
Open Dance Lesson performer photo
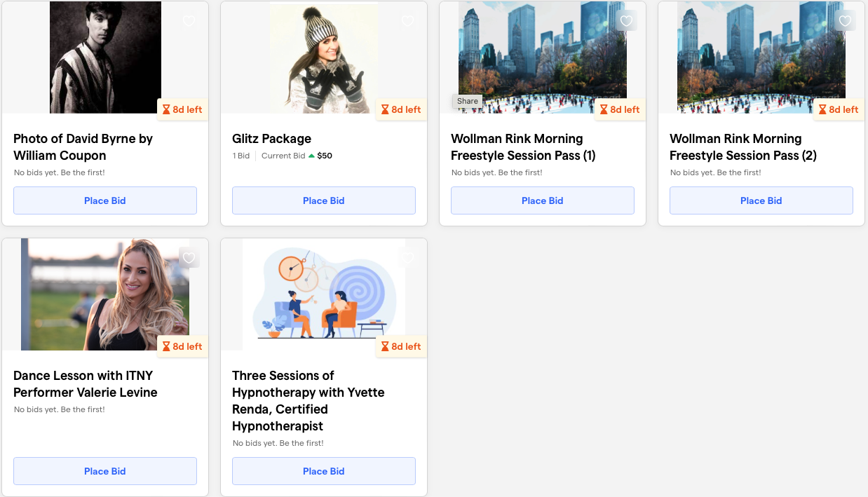coord(105,294)
